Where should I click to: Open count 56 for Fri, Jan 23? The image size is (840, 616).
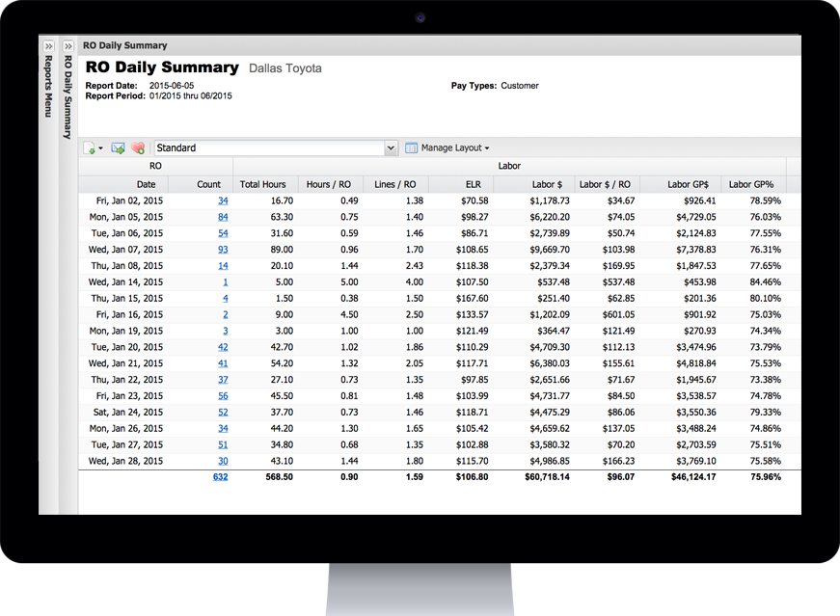(x=222, y=395)
